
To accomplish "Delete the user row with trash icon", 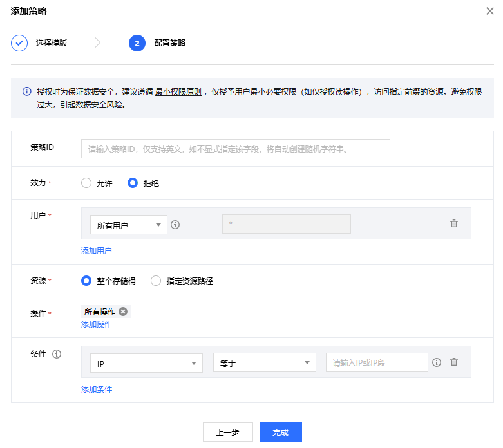I will point(454,223).
